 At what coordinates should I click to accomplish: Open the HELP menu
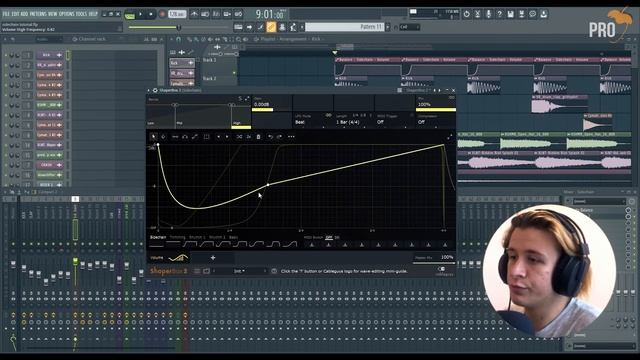click(93, 14)
